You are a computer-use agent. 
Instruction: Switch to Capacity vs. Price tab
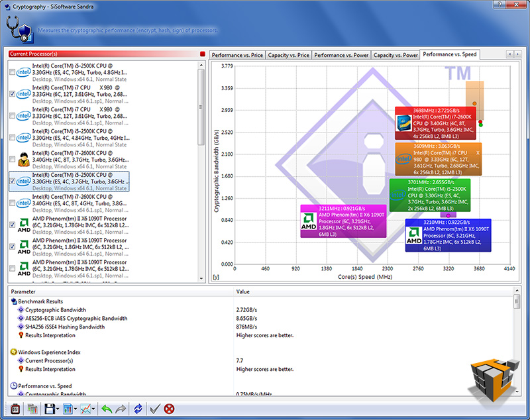click(288, 55)
